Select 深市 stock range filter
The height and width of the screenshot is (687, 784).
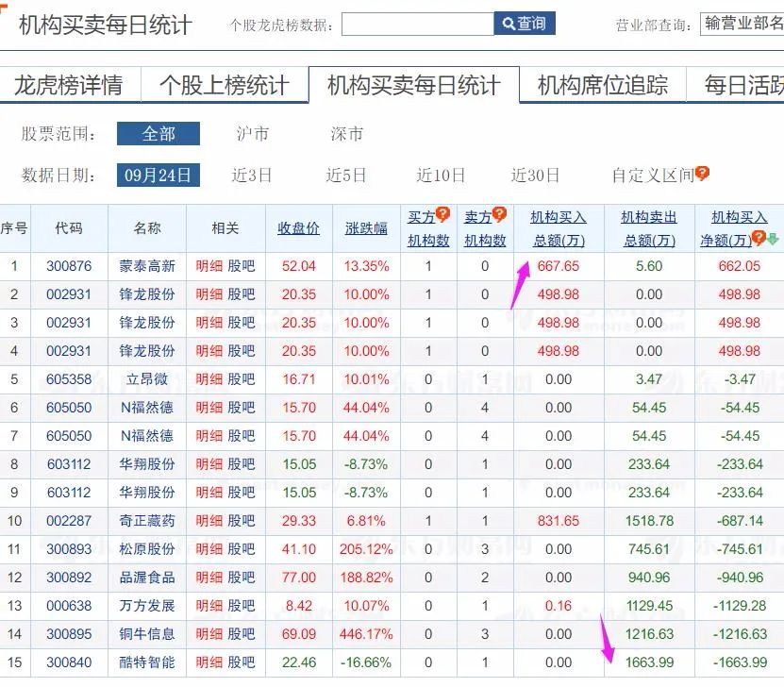point(346,133)
